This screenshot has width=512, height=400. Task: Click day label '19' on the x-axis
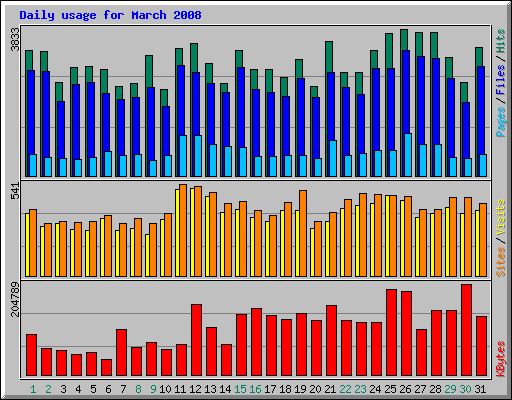click(300, 389)
